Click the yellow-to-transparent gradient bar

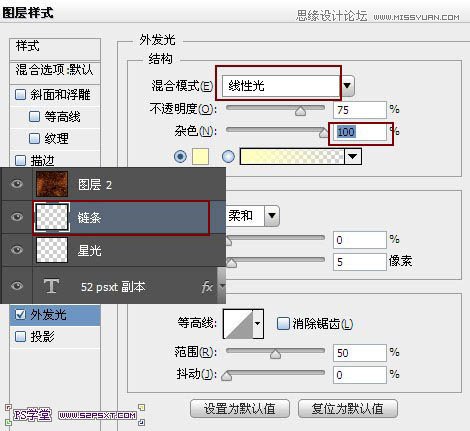[x=292, y=156]
